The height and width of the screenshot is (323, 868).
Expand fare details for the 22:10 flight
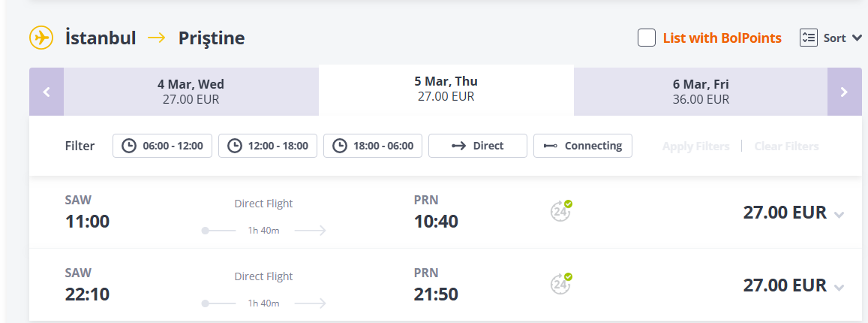pos(839,287)
